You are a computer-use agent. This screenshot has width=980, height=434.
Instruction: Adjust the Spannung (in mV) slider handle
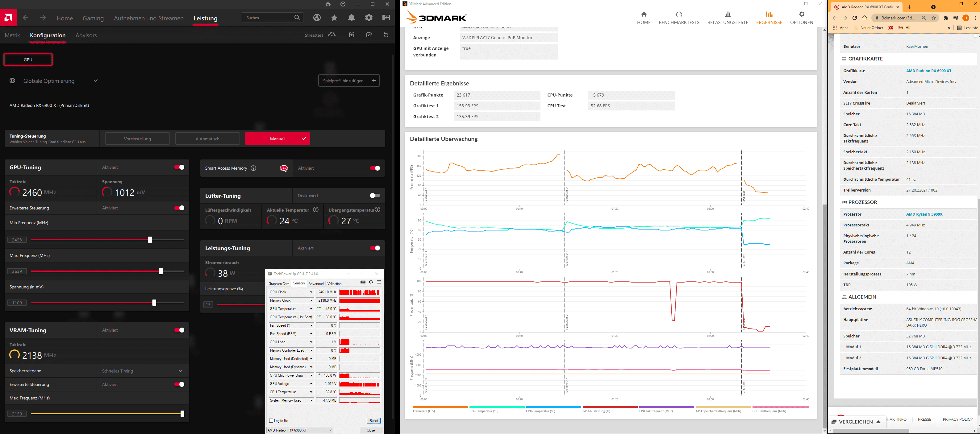point(154,303)
